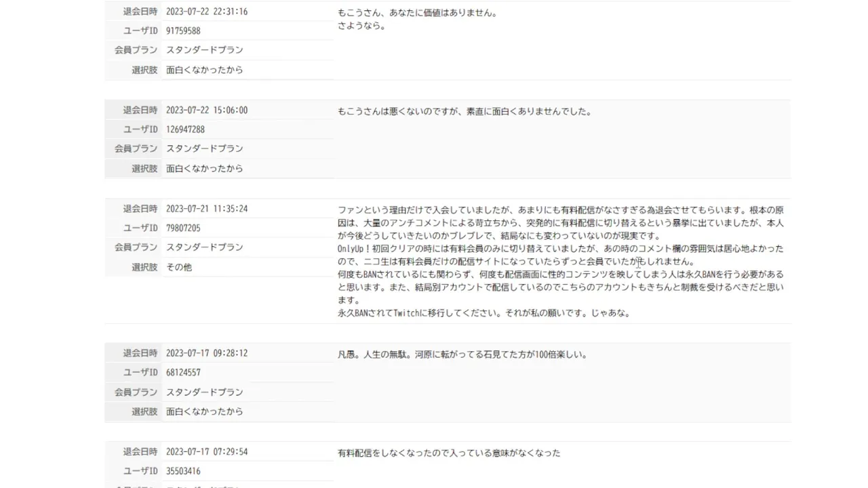Click comment starting 凡愚。人生の無駄
Viewport: 868px width, 488px height.
click(462, 354)
